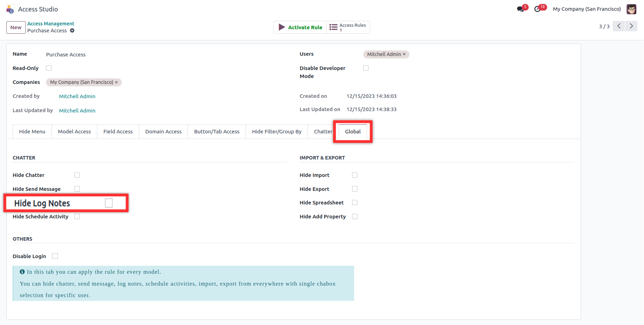
Task: Go to the next record arrow
Action: (x=631, y=26)
